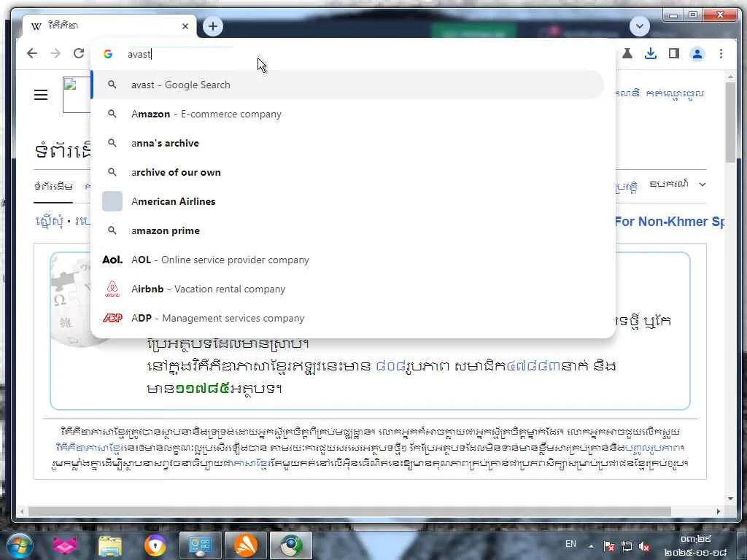Click the taskbar clock and date

[695, 545]
